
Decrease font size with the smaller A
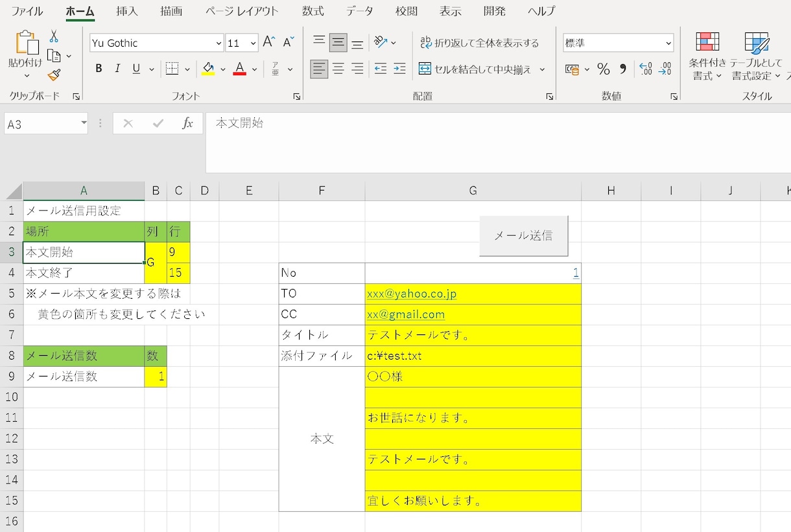tap(289, 43)
